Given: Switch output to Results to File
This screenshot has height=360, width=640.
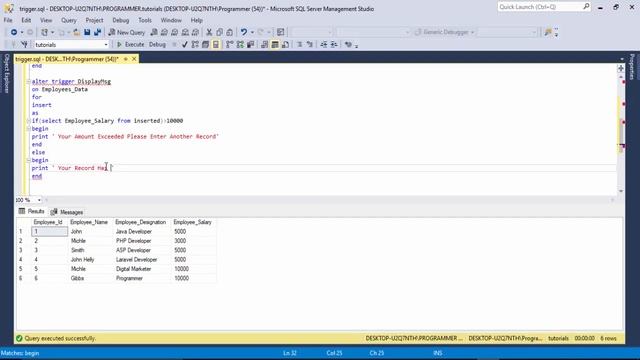Looking at the screenshot, I should point(285,44).
